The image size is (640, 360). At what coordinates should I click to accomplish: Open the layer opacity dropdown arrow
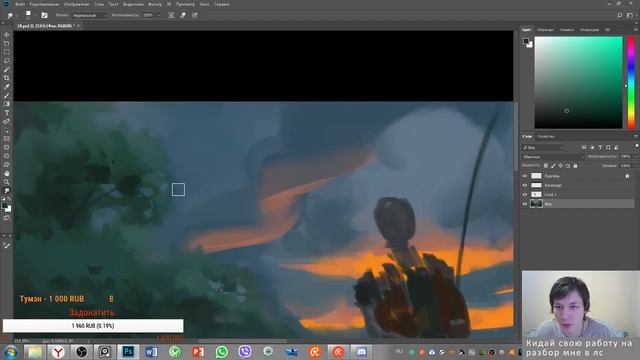635,157
